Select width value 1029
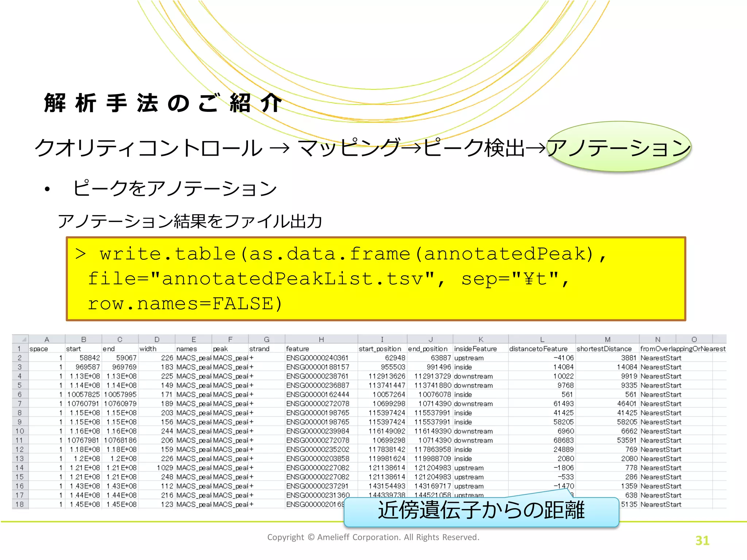This screenshot has width=747, height=560. coord(157,468)
